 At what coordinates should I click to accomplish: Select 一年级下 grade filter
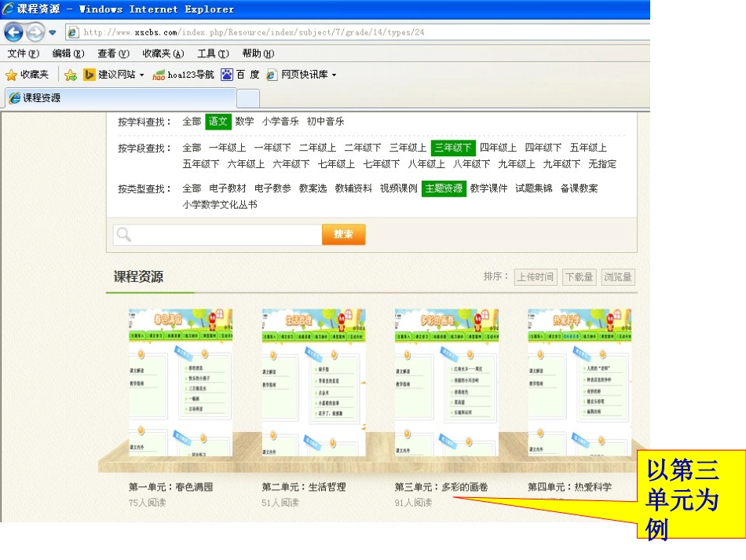pyautogui.click(x=272, y=148)
